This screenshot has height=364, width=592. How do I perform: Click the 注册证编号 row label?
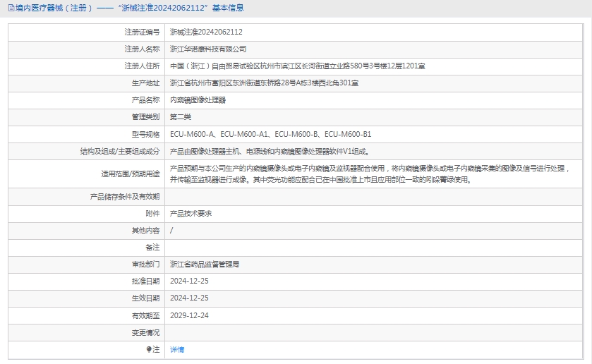(142, 32)
